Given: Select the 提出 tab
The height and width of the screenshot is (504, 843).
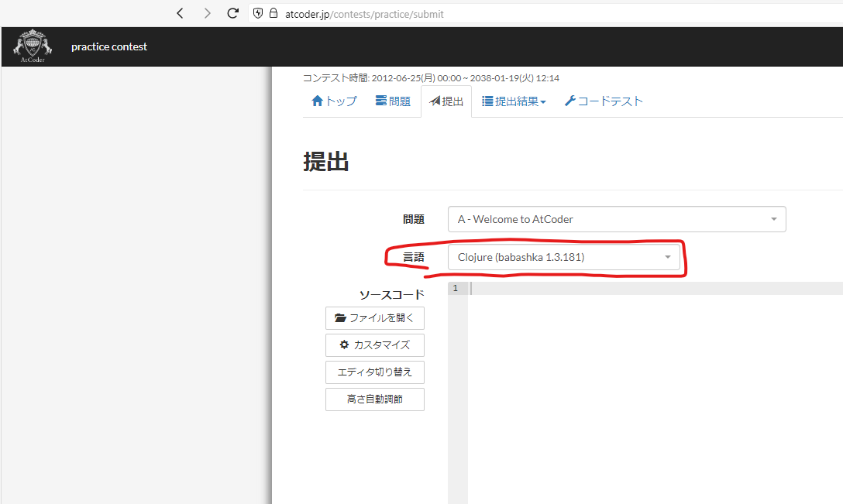Looking at the screenshot, I should [446, 101].
